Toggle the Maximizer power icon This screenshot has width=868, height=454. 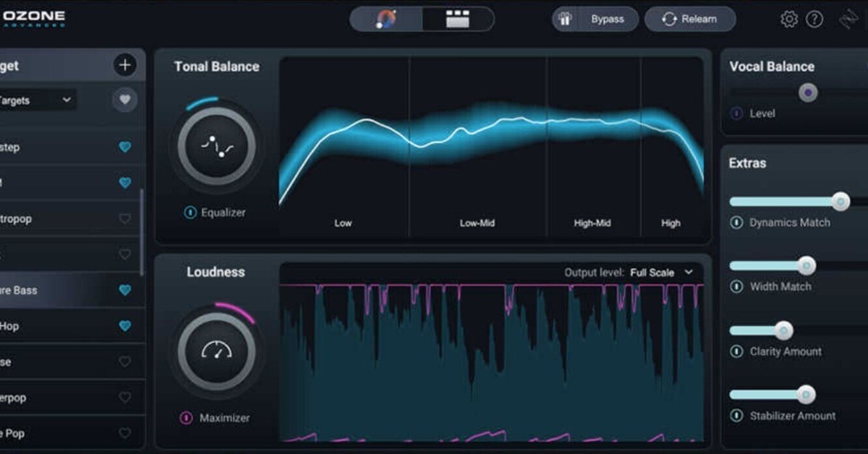(186, 418)
